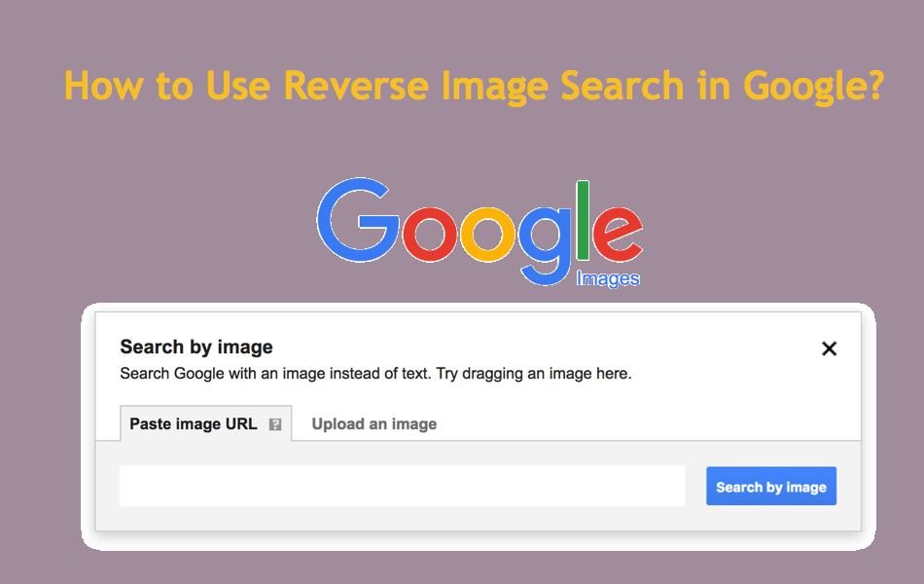Focus the image URL input field
This screenshot has width=924, height=584.
click(x=402, y=486)
